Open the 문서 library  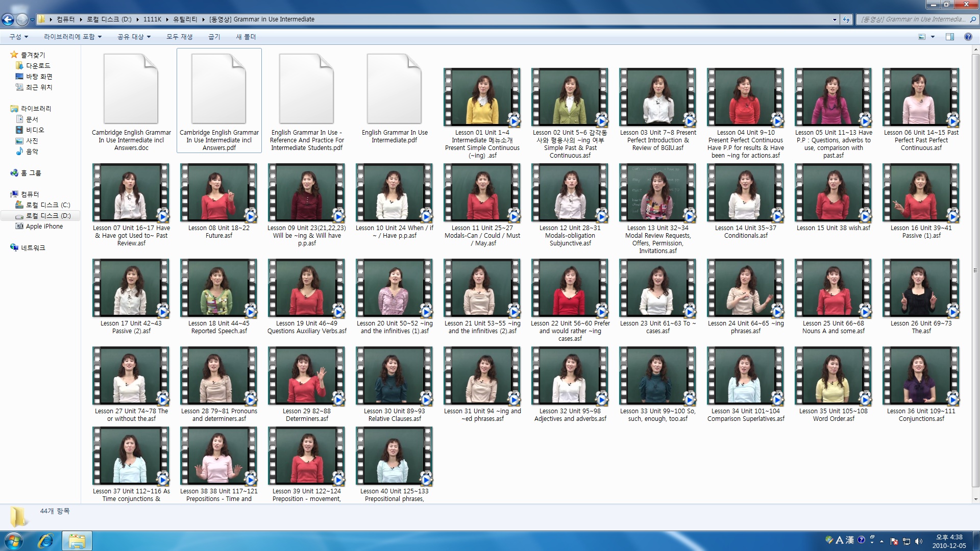click(32, 119)
